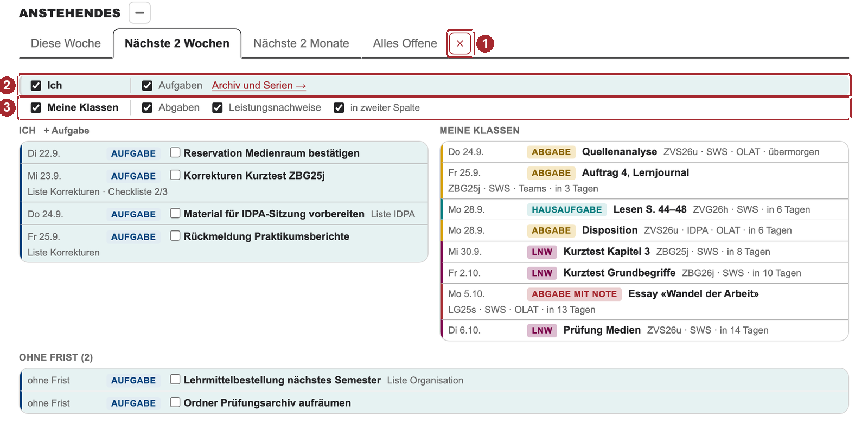Viewport: 868px width, 423px height.
Task: Tick Material für IDPA-Sitzung vorbereiten checkbox
Action: [175, 213]
